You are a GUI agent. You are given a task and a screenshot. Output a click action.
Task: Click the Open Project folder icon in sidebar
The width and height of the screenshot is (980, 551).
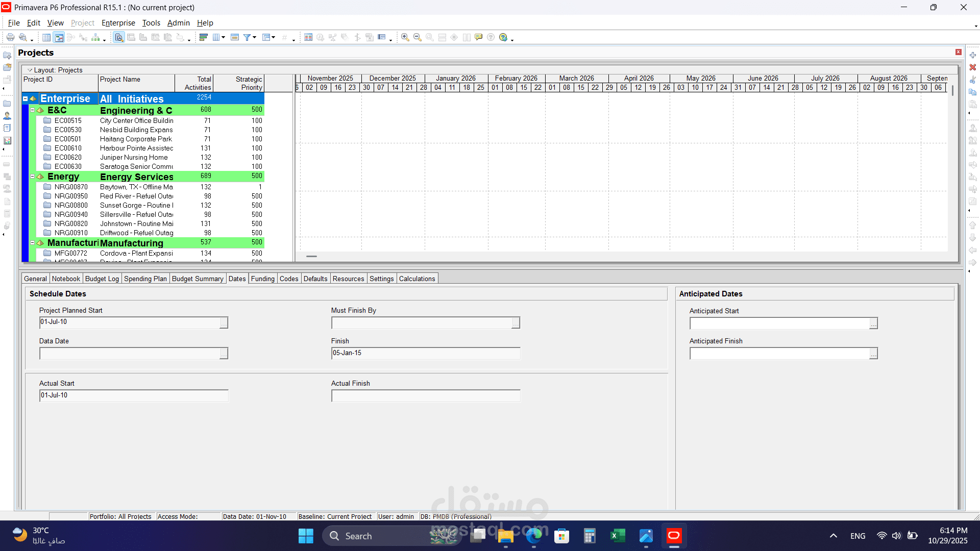(7, 67)
